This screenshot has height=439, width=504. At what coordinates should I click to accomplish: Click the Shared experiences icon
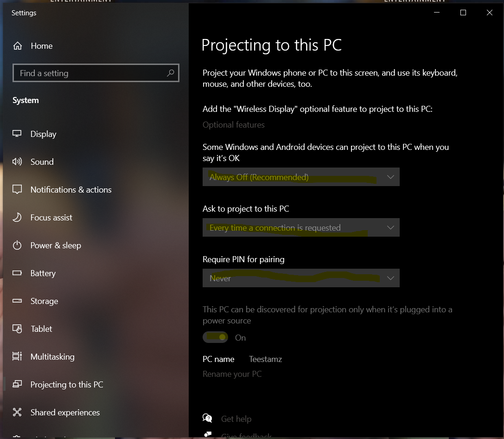(17, 412)
